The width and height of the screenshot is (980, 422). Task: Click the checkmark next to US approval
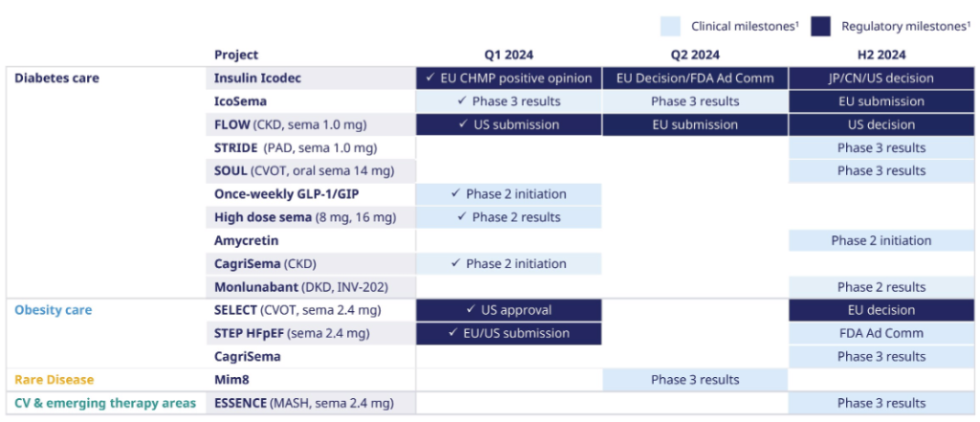[x=470, y=310]
